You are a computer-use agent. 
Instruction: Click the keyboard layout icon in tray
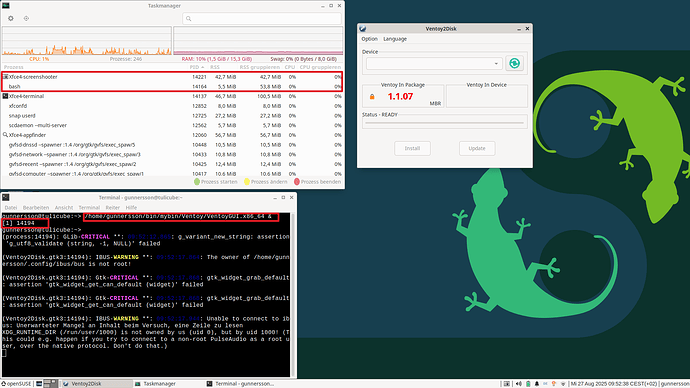click(506, 384)
